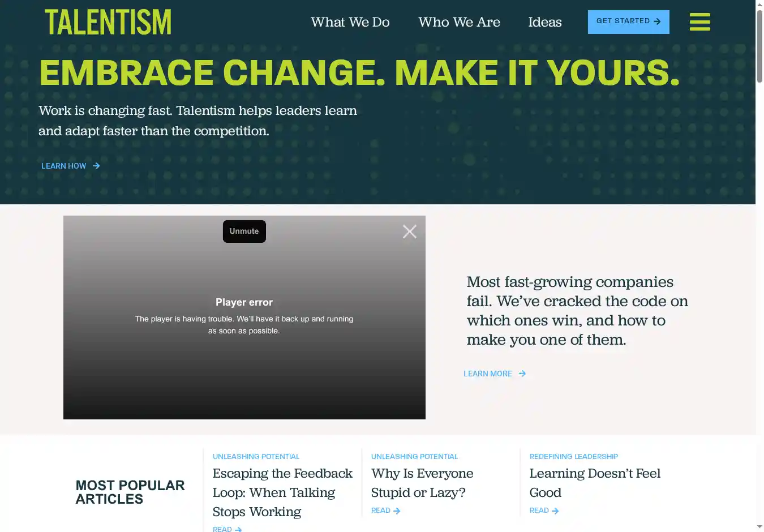This screenshot has width=764, height=532.
Task: Open the What We Do menu
Action: tap(350, 22)
